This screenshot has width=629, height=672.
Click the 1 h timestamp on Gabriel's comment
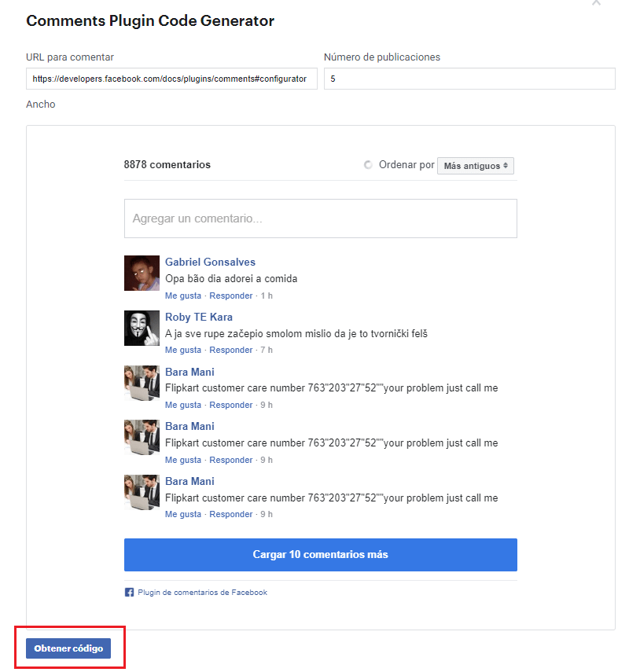coord(267,296)
